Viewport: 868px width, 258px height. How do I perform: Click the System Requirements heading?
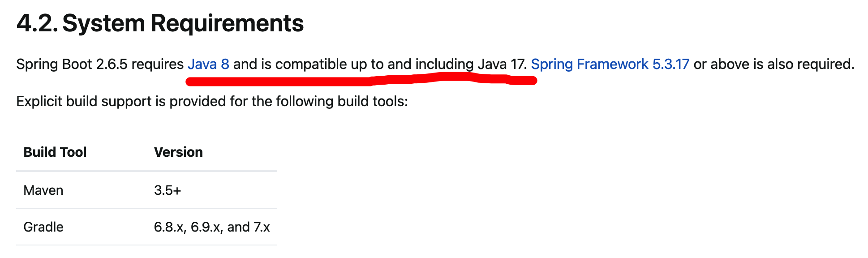(183, 23)
